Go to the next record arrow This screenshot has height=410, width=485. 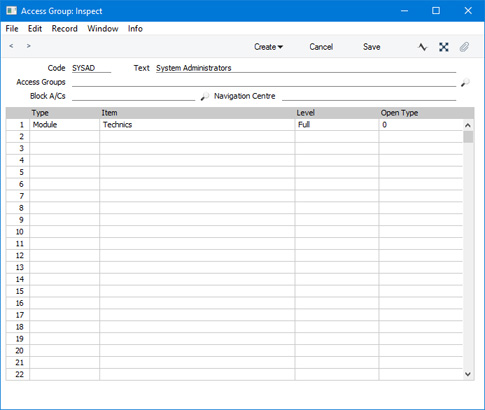pyautogui.click(x=29, y=46)
